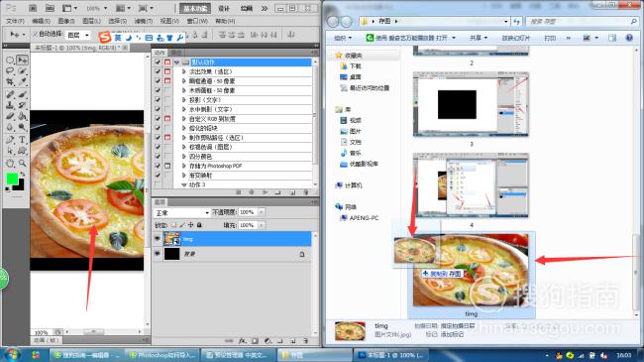Viewport: 644px width, 362px height.
Task: Select the Crop tool
Action: (x=10, y=82)
